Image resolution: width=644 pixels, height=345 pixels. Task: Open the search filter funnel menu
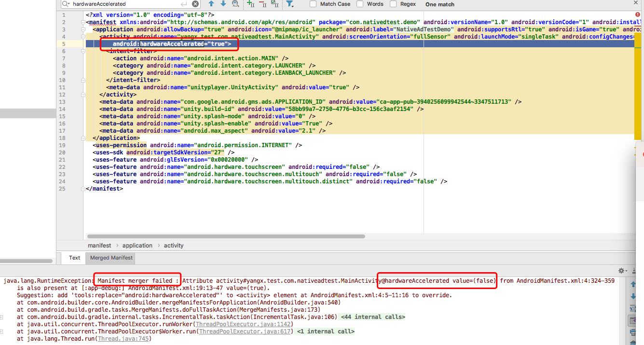coord(289,4)
